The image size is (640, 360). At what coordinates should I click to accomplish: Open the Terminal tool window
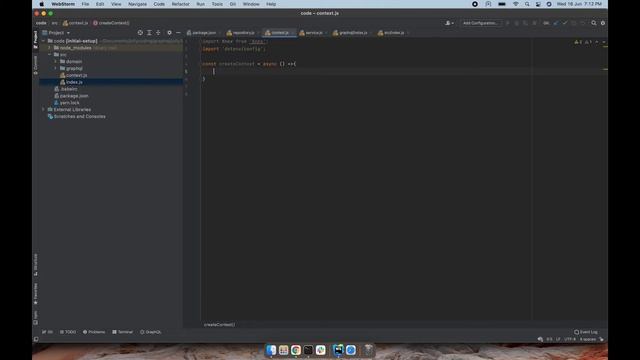[x=122, y=332]
